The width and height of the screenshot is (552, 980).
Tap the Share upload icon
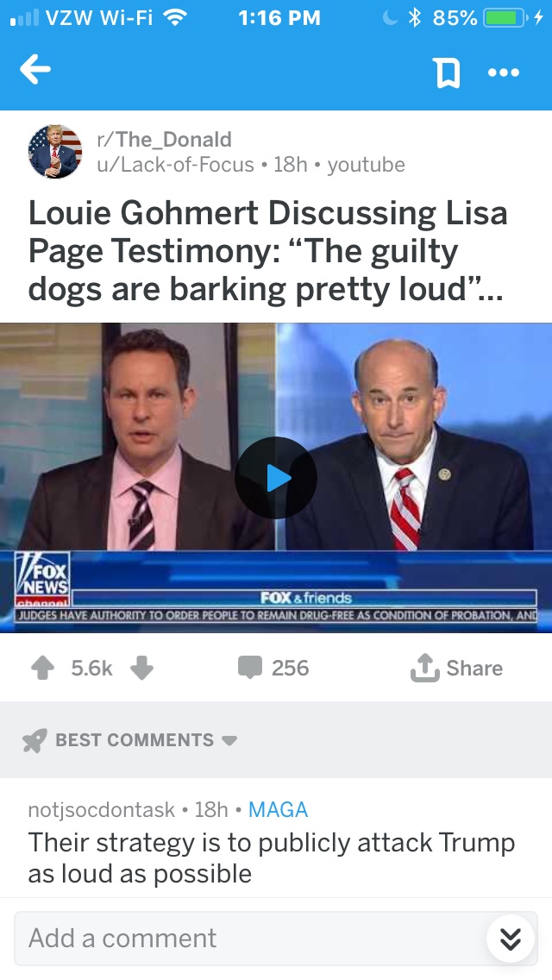point(424,667)
